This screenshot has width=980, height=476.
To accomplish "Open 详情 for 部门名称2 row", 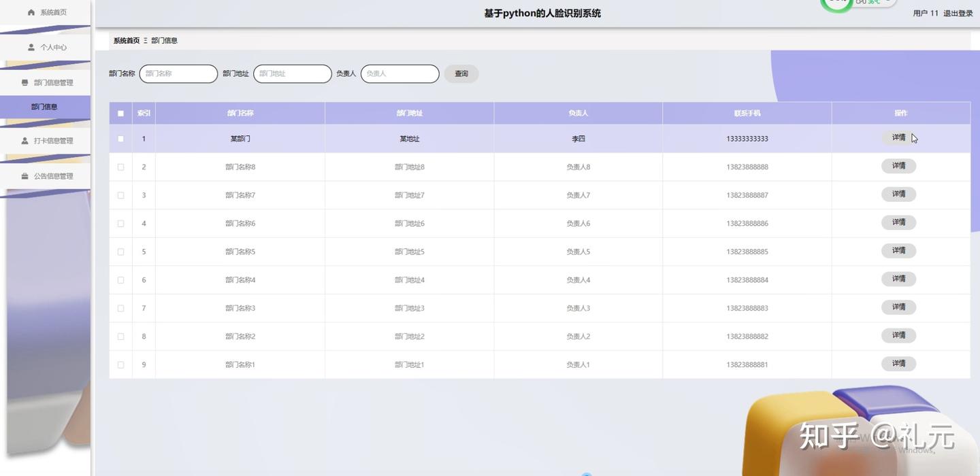I will [898, 335].
